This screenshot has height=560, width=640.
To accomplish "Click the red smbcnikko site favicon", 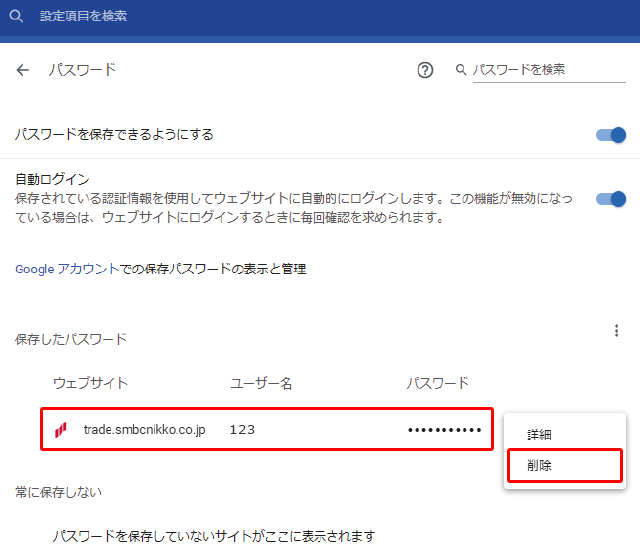I will [61, 430].
